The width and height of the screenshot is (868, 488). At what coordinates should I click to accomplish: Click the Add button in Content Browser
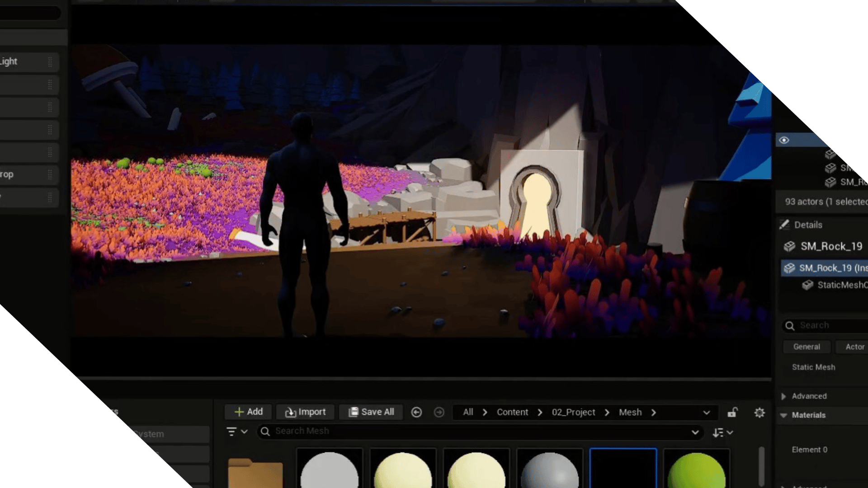[x=248, y=412]
